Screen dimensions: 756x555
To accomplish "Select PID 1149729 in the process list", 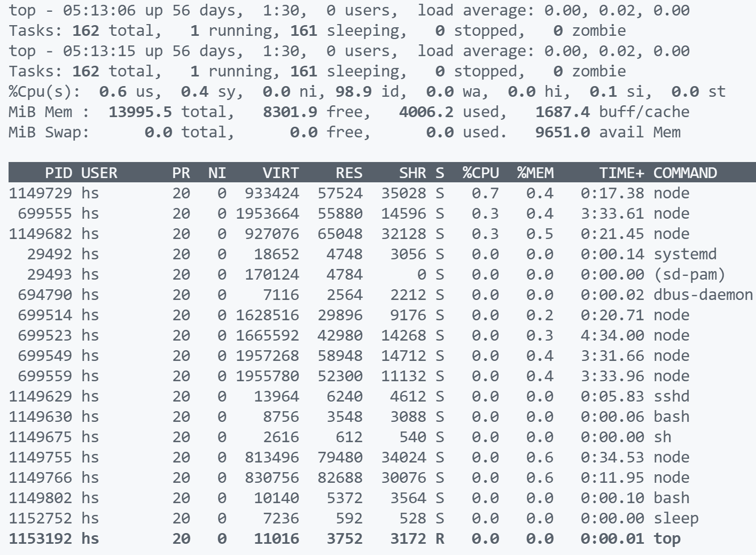I will 40,193.
